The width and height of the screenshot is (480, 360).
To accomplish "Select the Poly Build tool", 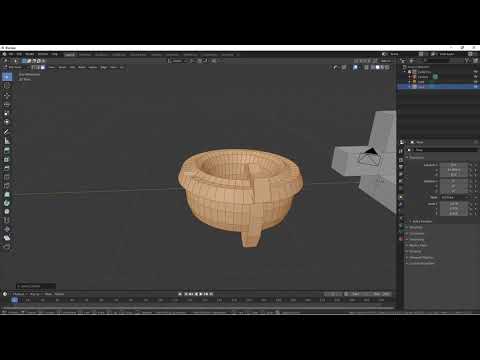I will click(x=7, y=194).
